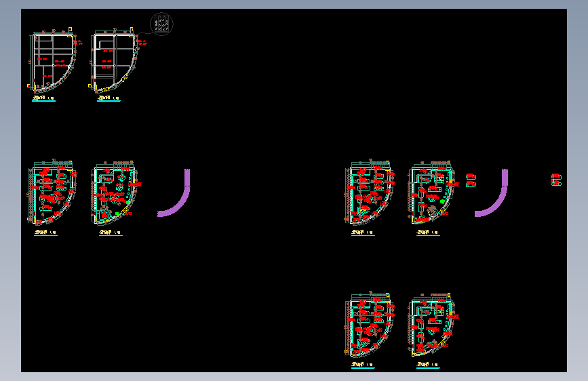Viewport: 588px width, 381px height.
Task: Click the isolated red blocks at far right
Action: pos(556,180)
